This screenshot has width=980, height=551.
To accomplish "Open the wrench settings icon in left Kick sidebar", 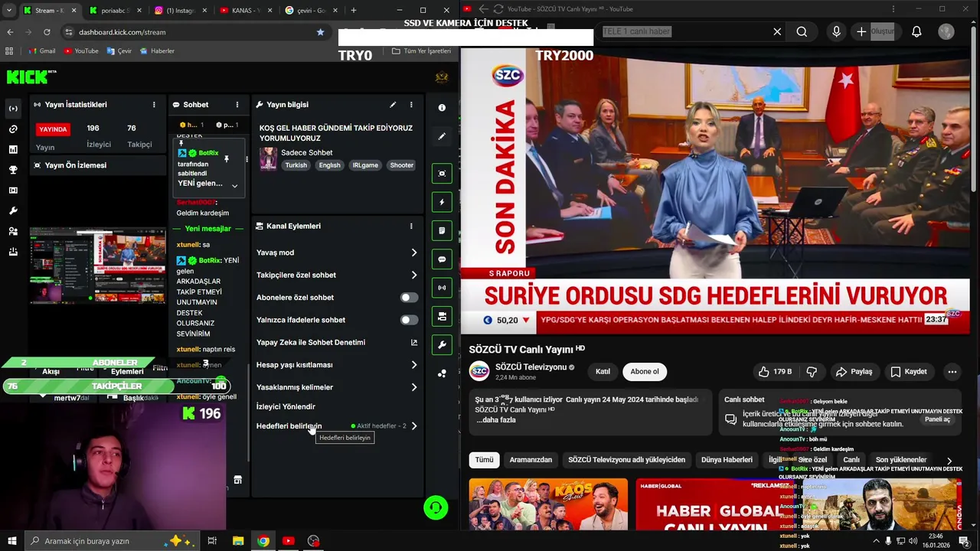I will click(13, 210).
